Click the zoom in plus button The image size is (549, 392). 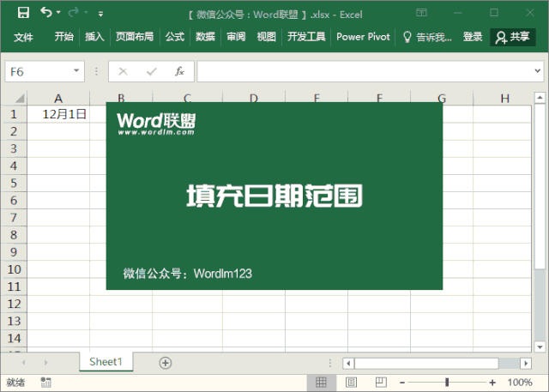pos(492,383)
